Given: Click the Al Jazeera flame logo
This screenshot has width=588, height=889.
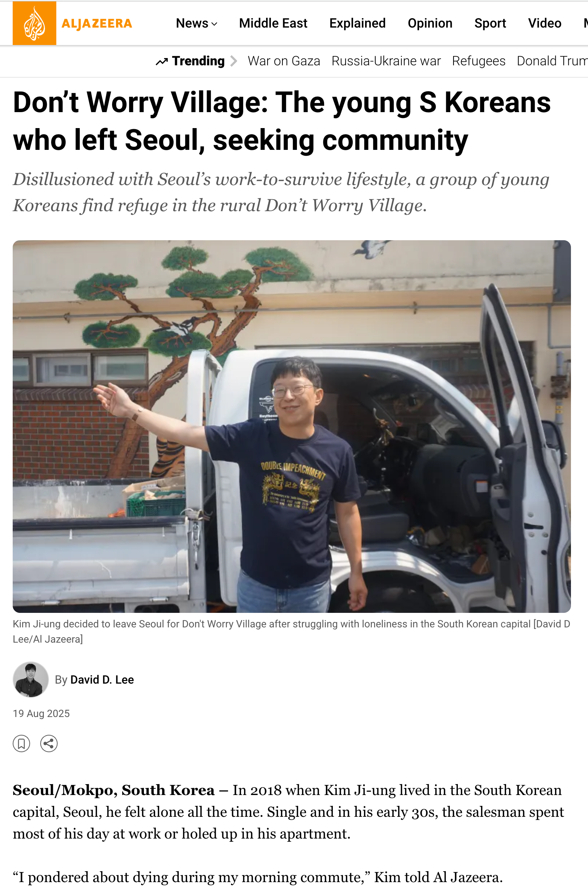Looking at the screenshot, I should coord(34,23).
